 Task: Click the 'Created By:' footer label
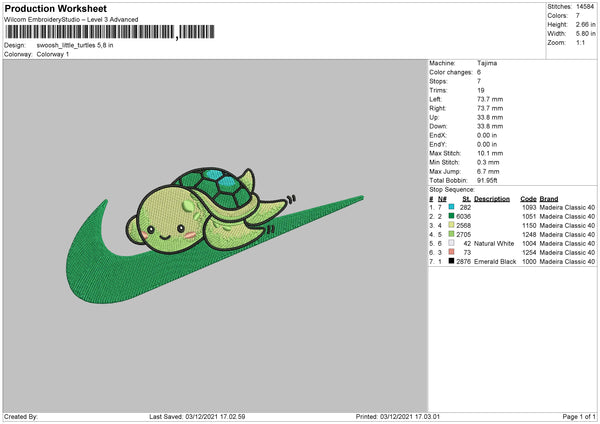(21, 416)
